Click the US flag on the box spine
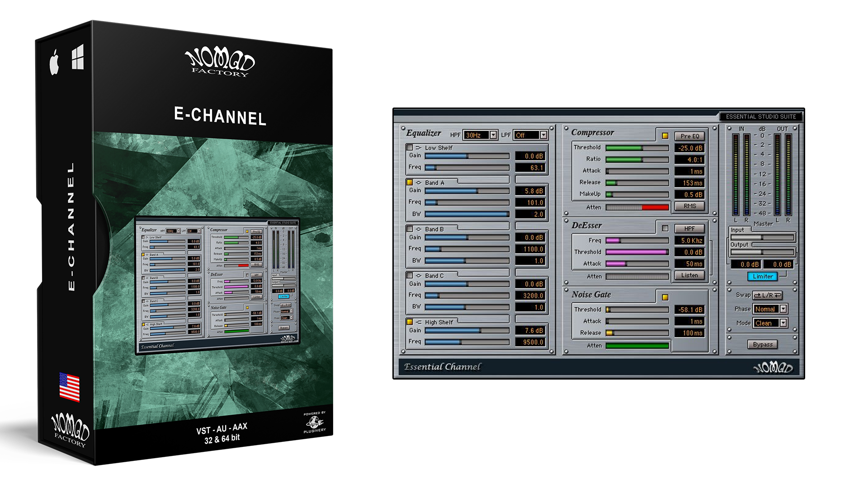This screenshot has height=488, width=868. point(70,387)
